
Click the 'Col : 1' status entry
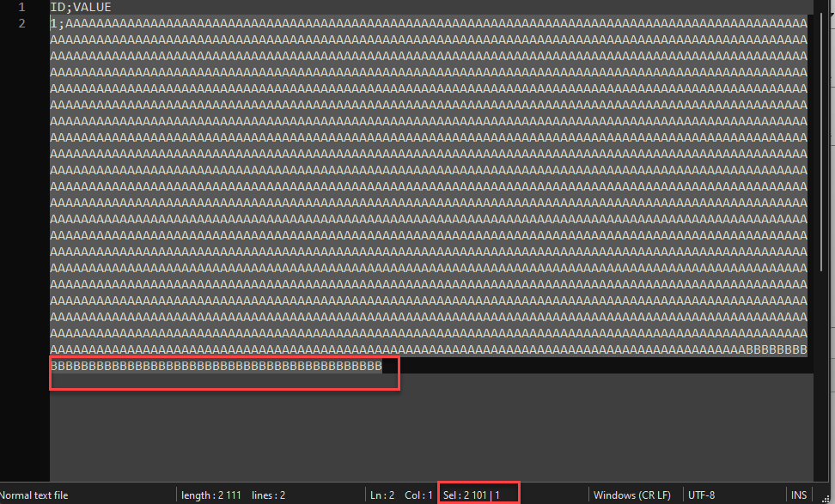point(418,495)
